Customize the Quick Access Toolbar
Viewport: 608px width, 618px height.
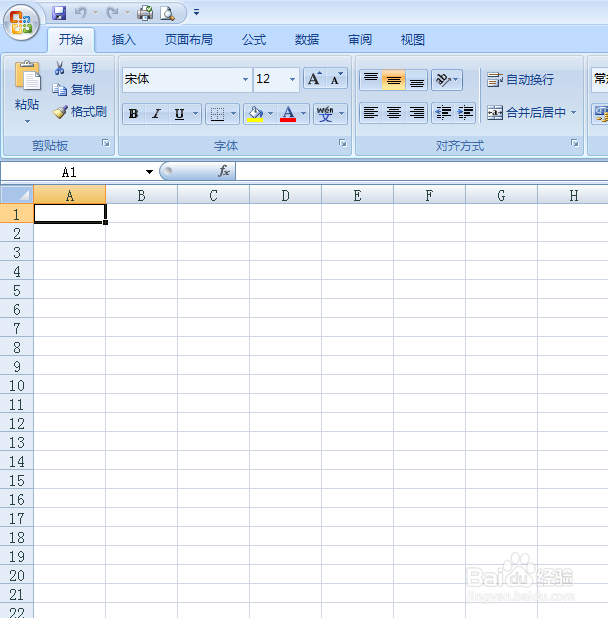pyautogui.click(x=196, y=13)
